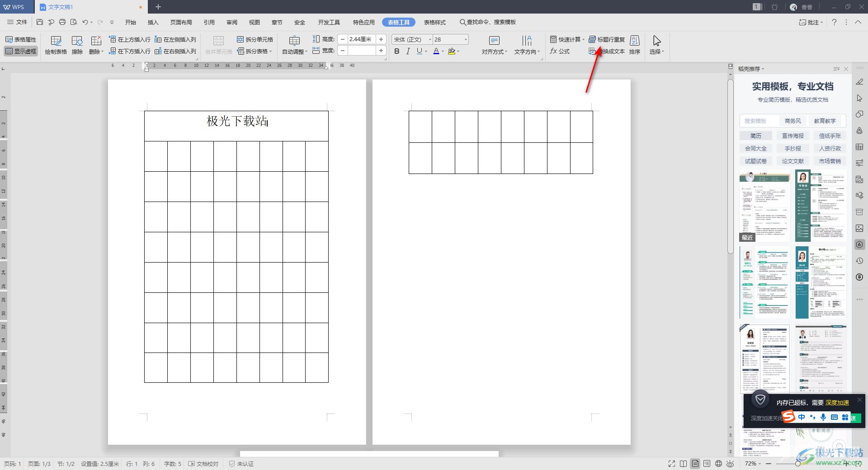Open the Draw Table (绘制表格) tool
The height and width of the screenshot is (470, 868).
point(56,45)
